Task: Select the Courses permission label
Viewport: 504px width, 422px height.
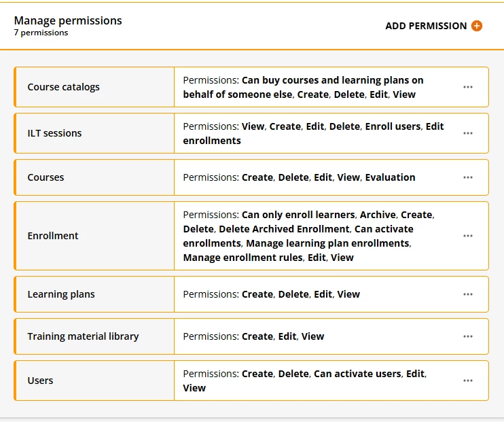Action: click(x=46, y=177)
